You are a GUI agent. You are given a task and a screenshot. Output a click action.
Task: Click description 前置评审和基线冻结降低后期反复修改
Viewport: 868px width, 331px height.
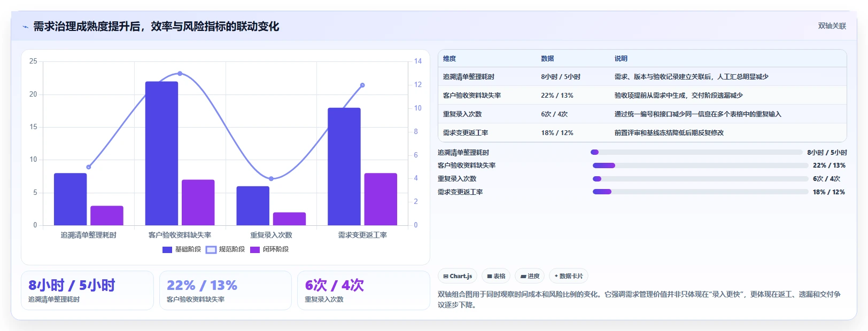(669, 133)
